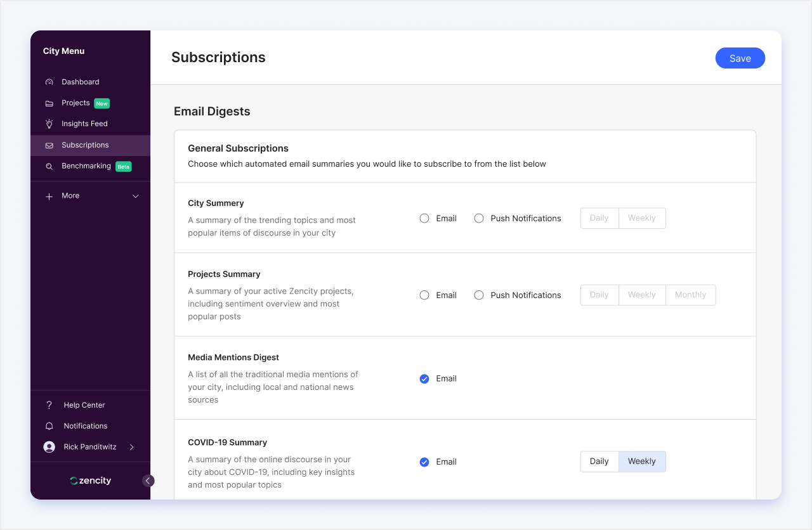The image size is (812, 530).
Task: Uncheck Email for Media Mentions Digest
Action: [x=424, y=378]
